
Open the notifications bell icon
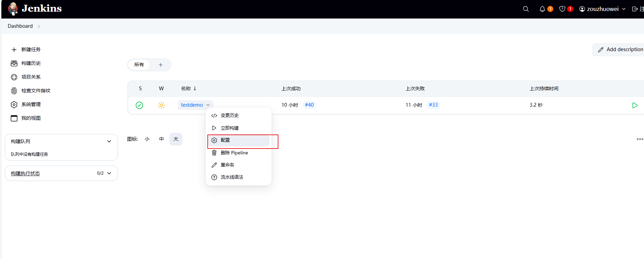coord(542,9)
